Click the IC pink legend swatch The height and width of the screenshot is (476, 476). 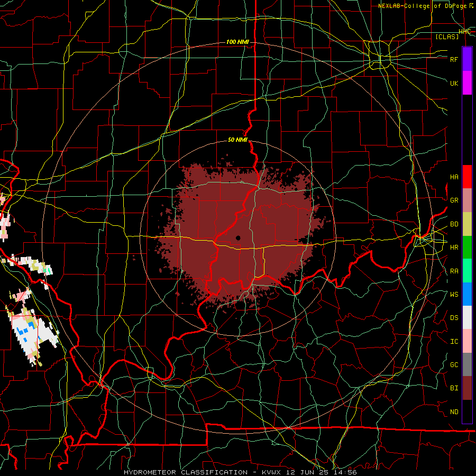(x=467, y=341)
